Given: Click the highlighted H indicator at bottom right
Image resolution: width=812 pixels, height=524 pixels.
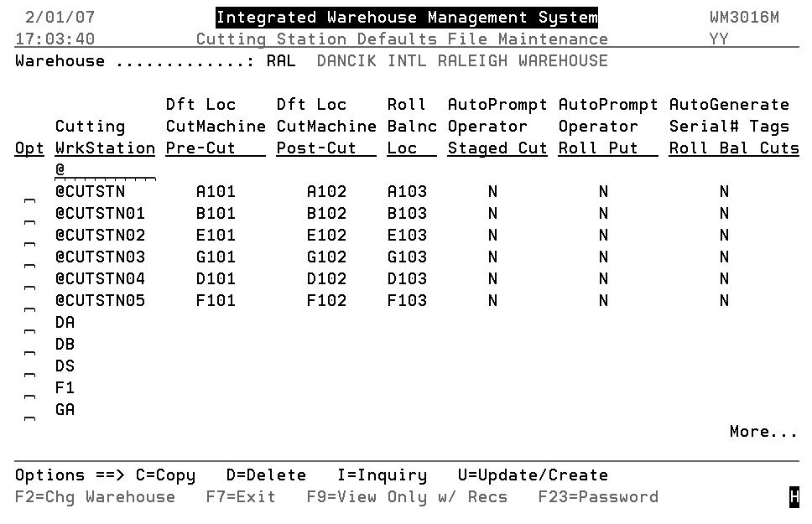Looking at the screenshot, I should click(x=794, y=498).
